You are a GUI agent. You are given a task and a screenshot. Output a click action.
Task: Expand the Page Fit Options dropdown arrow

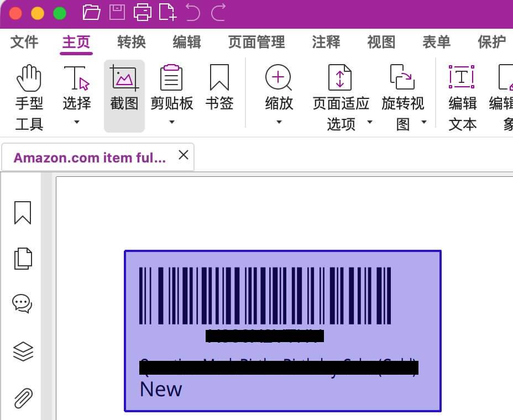tap(370, 122)
